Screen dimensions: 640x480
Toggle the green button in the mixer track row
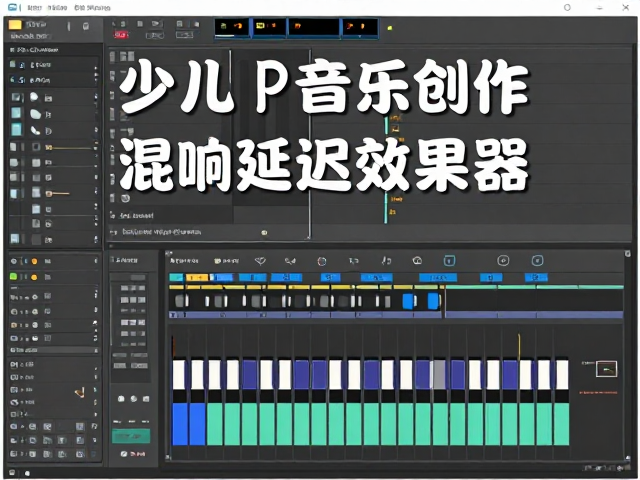(13, 276)
